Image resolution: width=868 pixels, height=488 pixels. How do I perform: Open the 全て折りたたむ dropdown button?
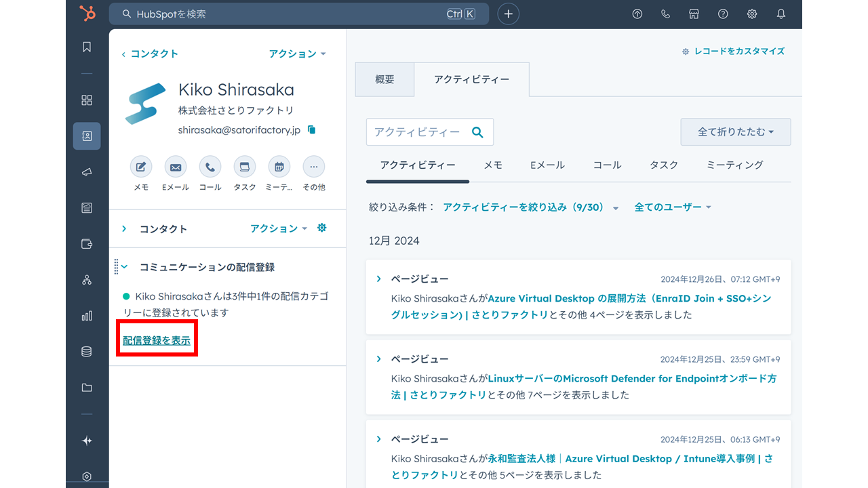coord(736,132)
